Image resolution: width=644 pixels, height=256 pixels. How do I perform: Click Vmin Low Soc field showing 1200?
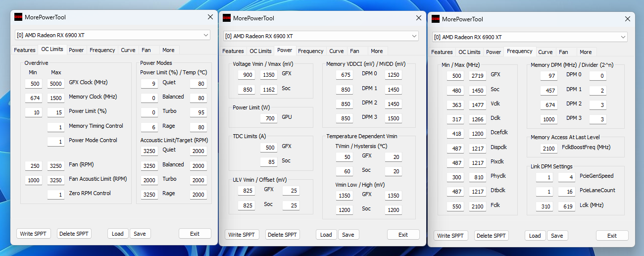(x=344, y=210)
